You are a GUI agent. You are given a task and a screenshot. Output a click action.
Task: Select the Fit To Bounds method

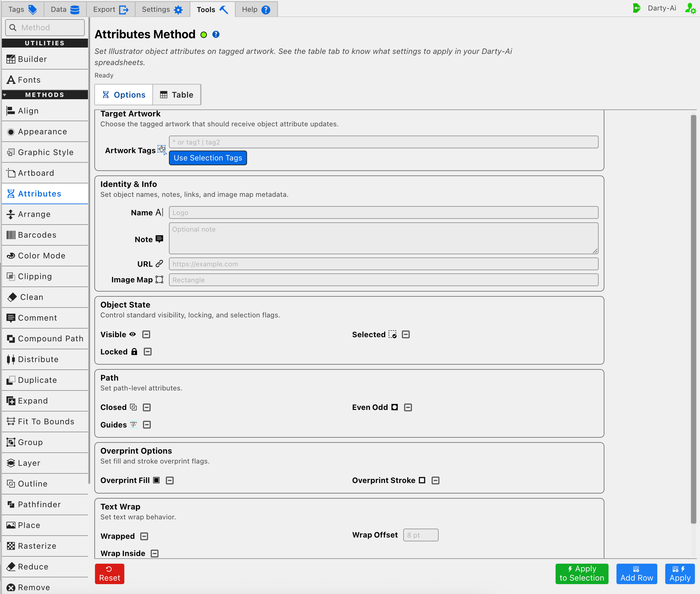click(45, 422)
